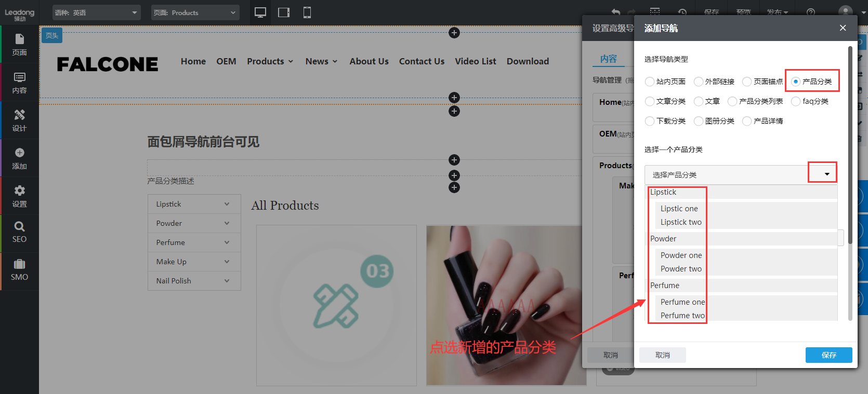Switch to mobile phone preview mode
Image resolution: width=868 pixels, height=394 pixels.
pos(307,12)
